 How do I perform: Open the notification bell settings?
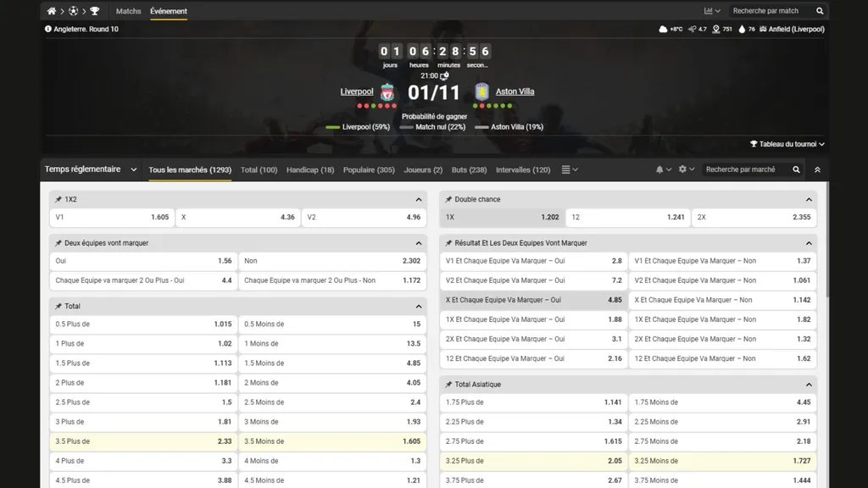[x=663, y=169]
